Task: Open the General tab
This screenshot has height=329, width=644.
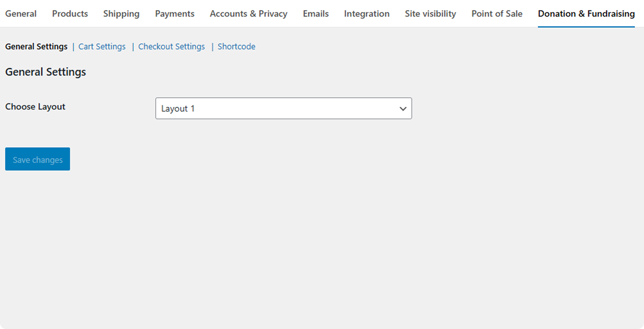Action: click(x=21, y=14)
